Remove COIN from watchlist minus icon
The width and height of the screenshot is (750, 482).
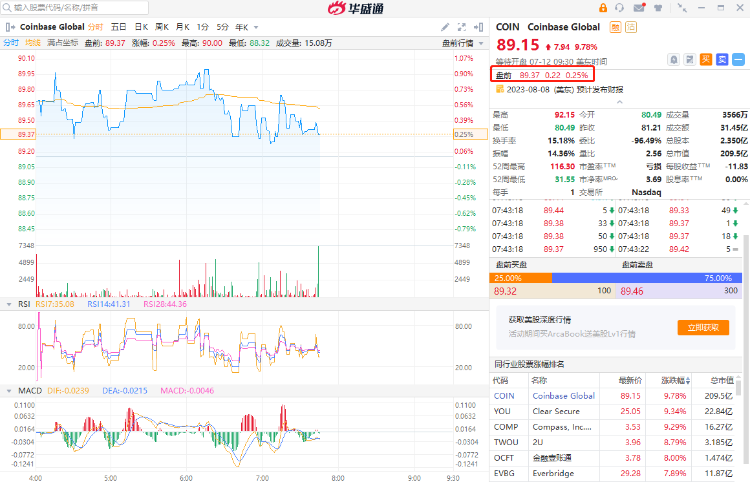739,60
